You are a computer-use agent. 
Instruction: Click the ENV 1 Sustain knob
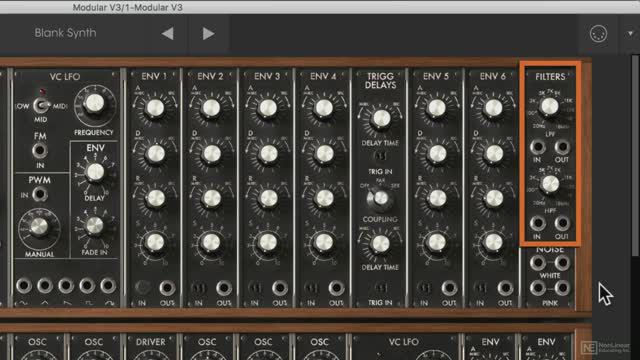point(155,242)
